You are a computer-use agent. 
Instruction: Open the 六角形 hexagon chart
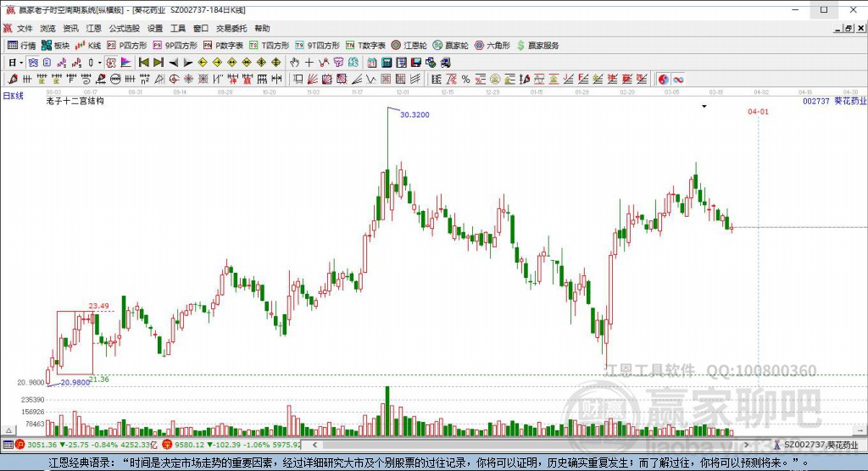[492, 46]
